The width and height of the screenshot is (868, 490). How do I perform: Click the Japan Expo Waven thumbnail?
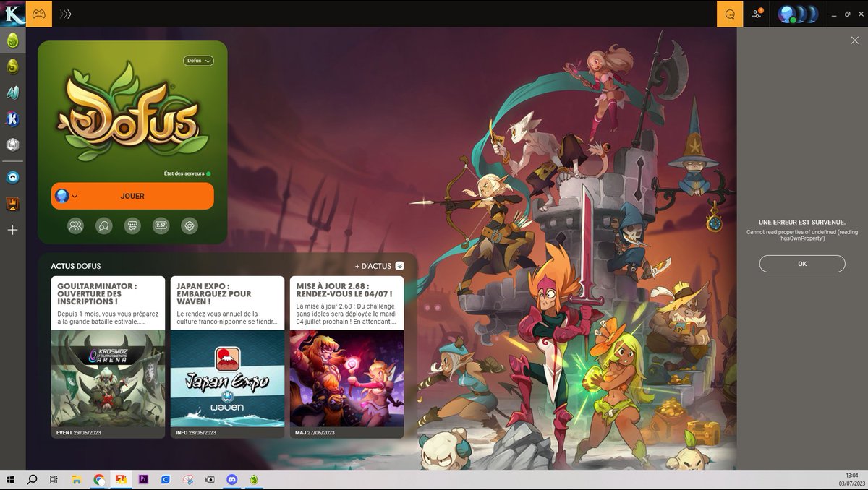228,379
